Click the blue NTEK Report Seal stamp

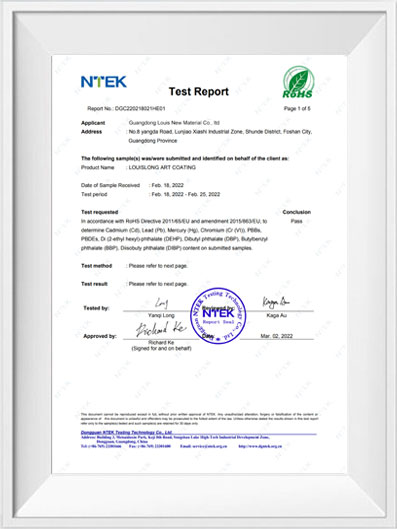pyautogui.click(x=218, y=316)
